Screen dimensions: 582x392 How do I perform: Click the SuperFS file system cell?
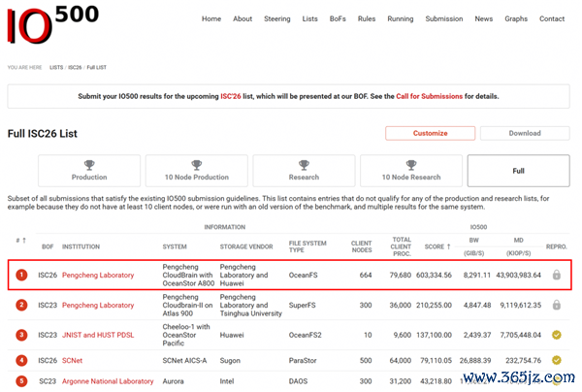pos(302,305)
